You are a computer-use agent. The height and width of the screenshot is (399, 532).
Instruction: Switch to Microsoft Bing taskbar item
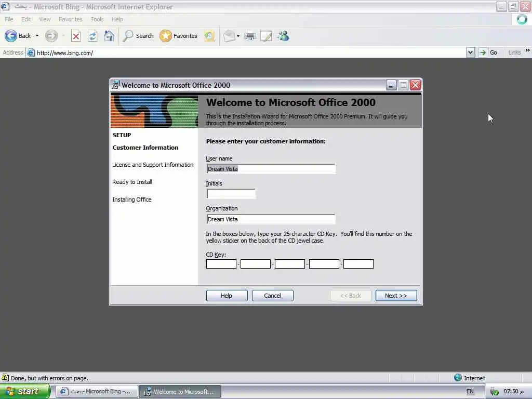(96, 392)
